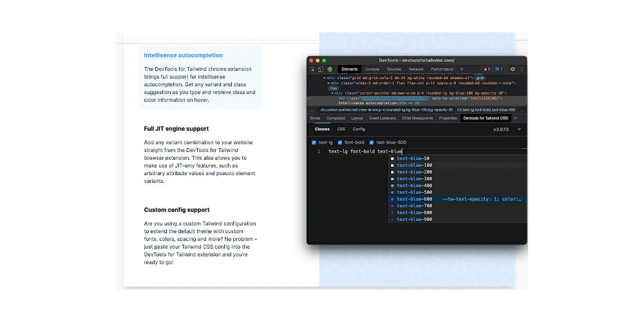This screenshot has height=322, width=644.
Task: Show more top panel tabs chevron
Action: click(x=462, y=70)
